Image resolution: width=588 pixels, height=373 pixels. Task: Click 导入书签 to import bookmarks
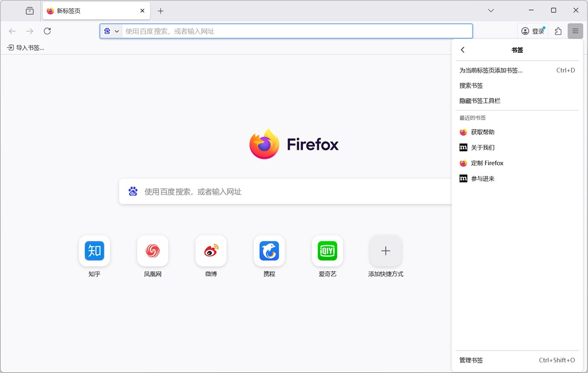(25, 47)
